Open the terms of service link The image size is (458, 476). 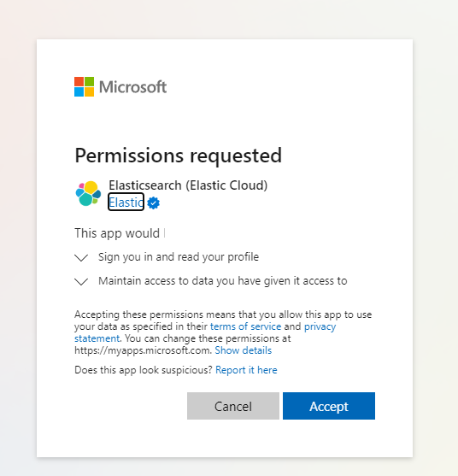[245, 326]
